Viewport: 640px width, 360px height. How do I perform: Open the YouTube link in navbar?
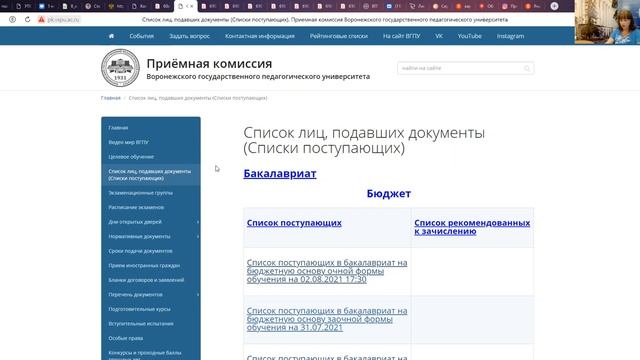click(469, 36)
